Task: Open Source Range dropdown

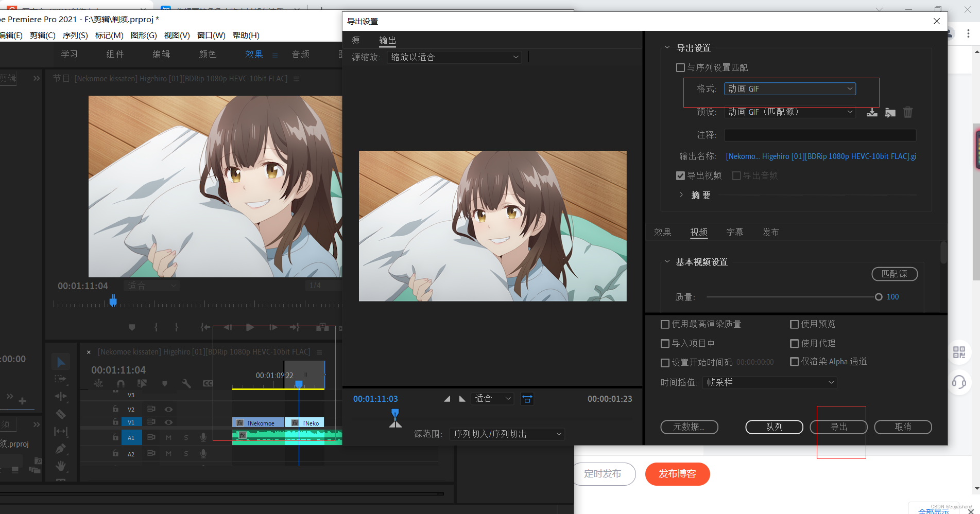Action: [507, 434]
